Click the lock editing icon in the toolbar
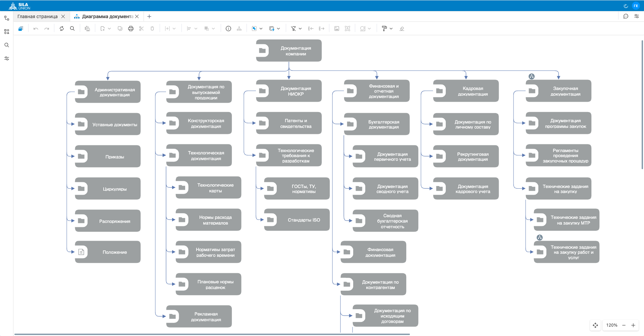 coord(21,29)
